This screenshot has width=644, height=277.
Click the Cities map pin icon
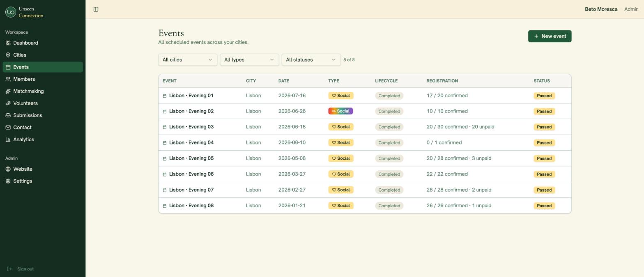pos(8,55)
